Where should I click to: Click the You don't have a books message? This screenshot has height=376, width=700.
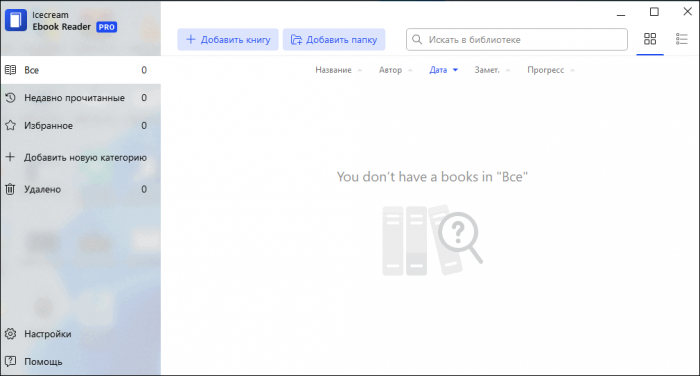pyautogui.click(x=432, y=177)
